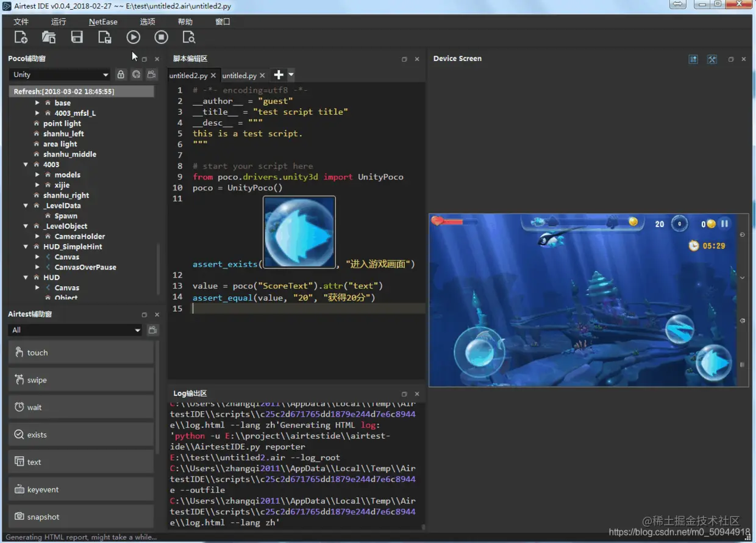
Task: Click the snapshot button in the Airtest panel
Action: click(80, 517)
